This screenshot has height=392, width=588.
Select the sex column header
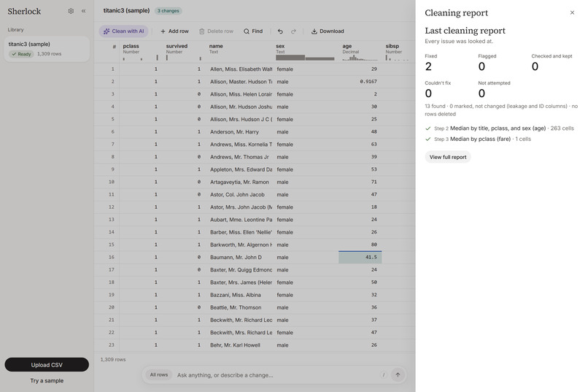click(x=305, y=52)
